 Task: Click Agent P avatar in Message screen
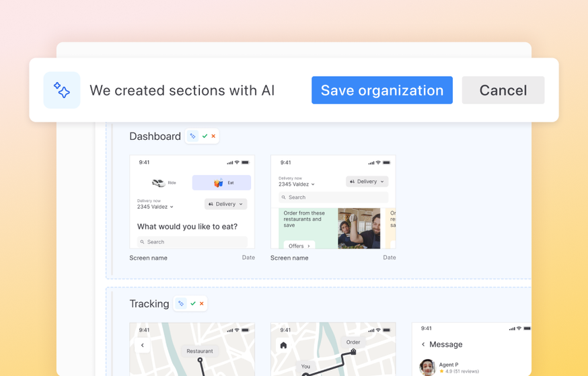427,367
